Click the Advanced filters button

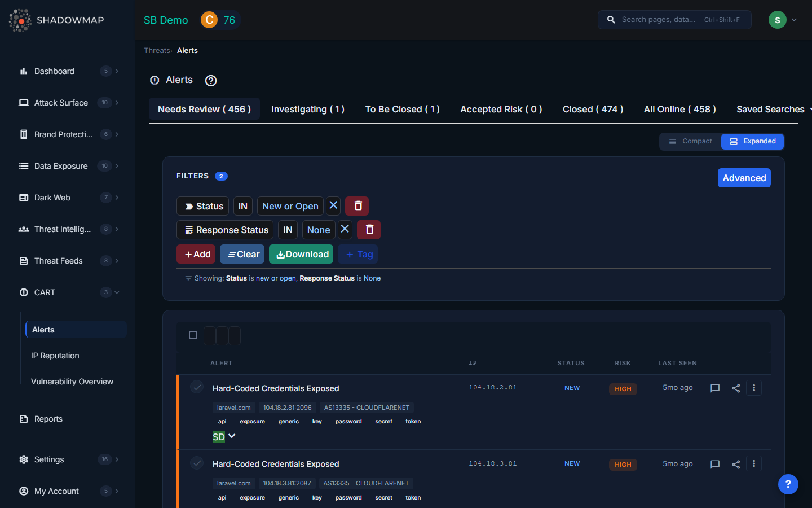click(744, 178)
